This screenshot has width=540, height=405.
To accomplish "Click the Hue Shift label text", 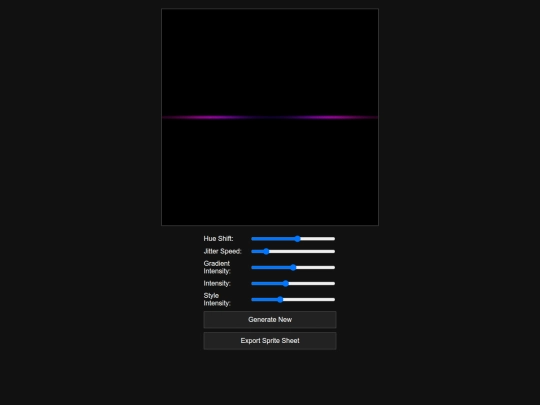I will pyautogui.click(x=218, y=239).
